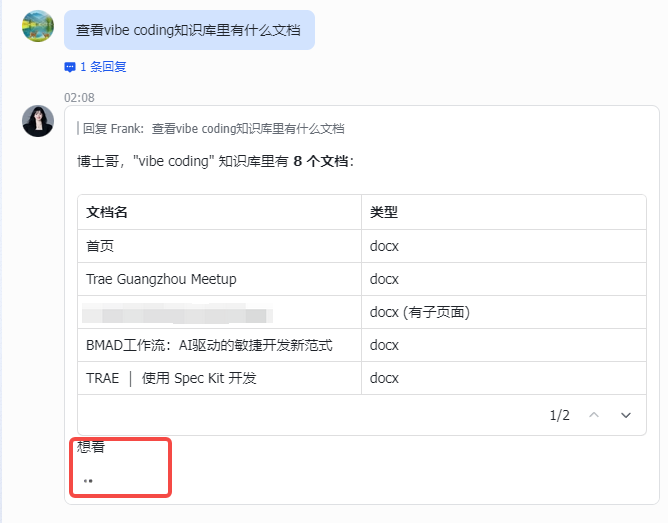Click the "查看vibe coding知识库里有什么文档" message bubble
Viewport: 668px width, 523px height.
pyautogui.click(x=188, y=30)
